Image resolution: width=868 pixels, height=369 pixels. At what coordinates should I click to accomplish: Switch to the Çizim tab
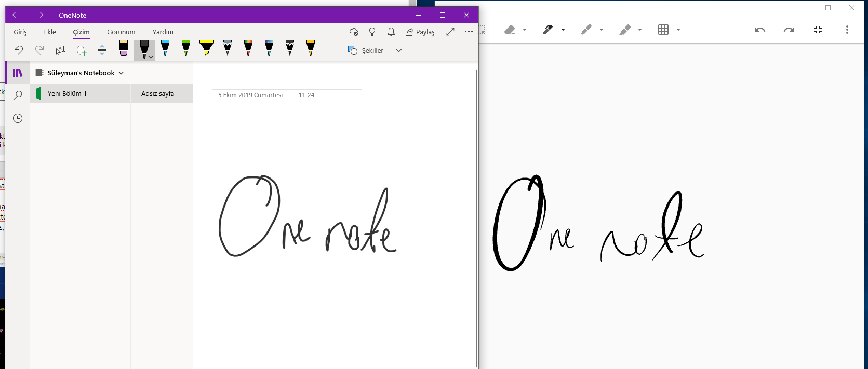(x=81, y=32)
